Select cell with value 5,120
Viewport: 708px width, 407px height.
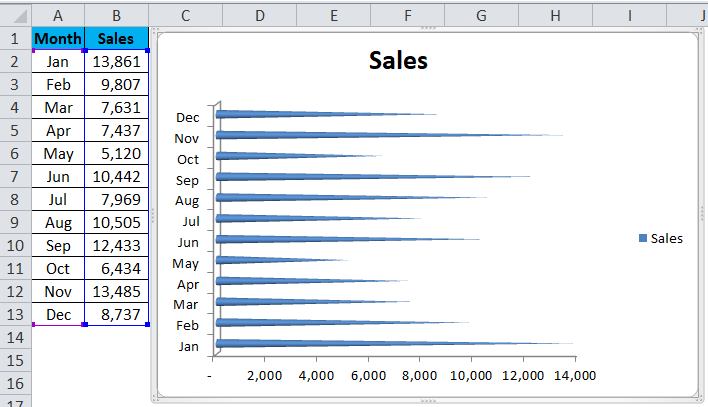[116, 154]
